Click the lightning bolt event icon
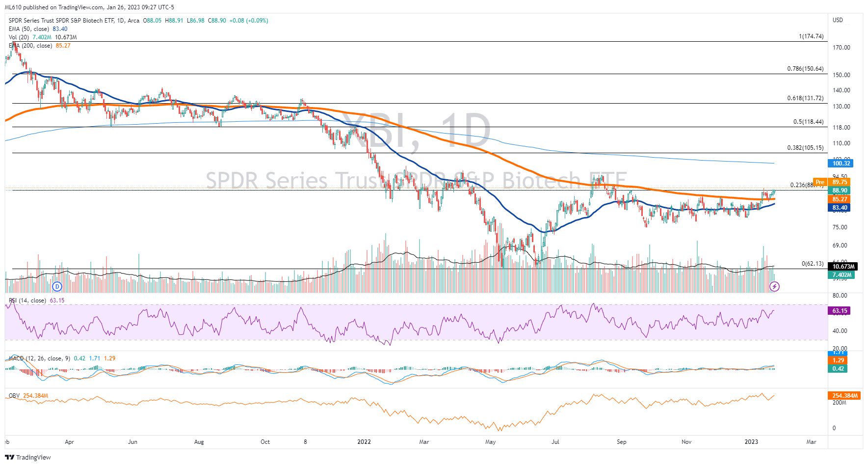This screenshot has height=466, width=868. click(x=774, y=286)
